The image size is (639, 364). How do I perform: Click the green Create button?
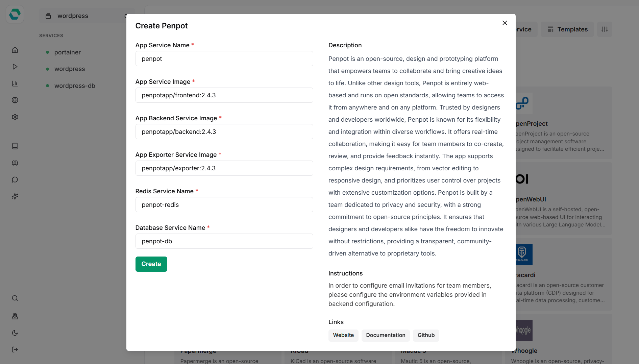coord(151,264)
